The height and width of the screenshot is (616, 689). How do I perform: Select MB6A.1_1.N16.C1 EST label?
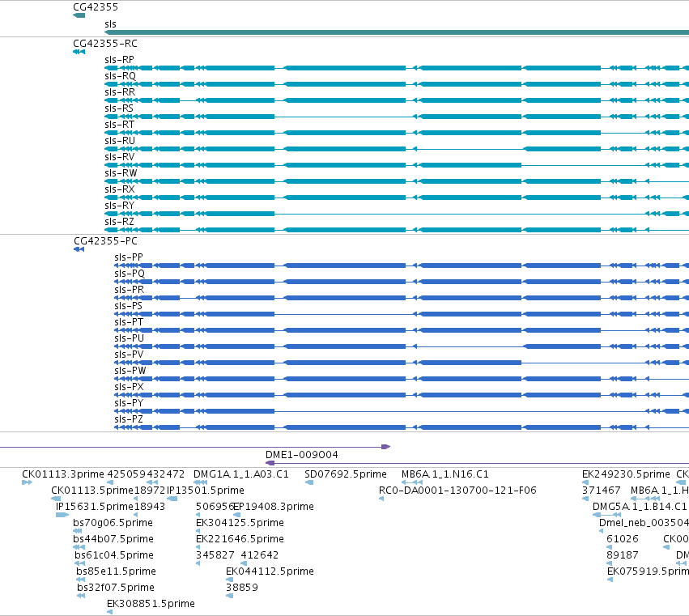point(445,474)
